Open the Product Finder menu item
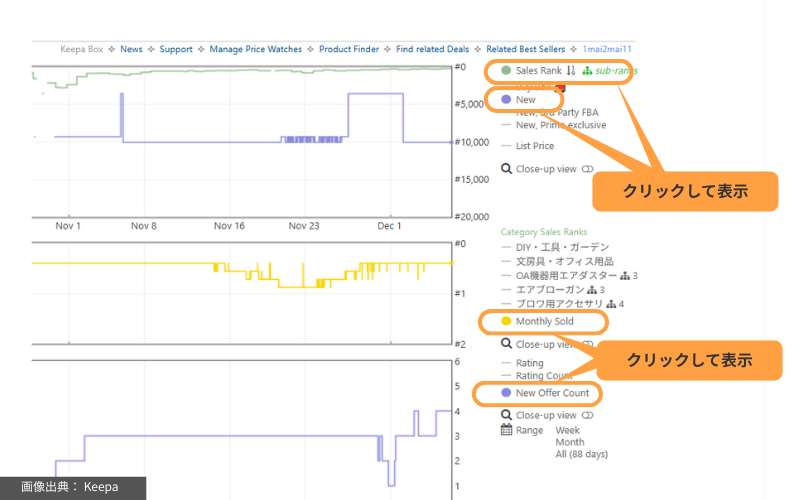 tap(349, 49)
